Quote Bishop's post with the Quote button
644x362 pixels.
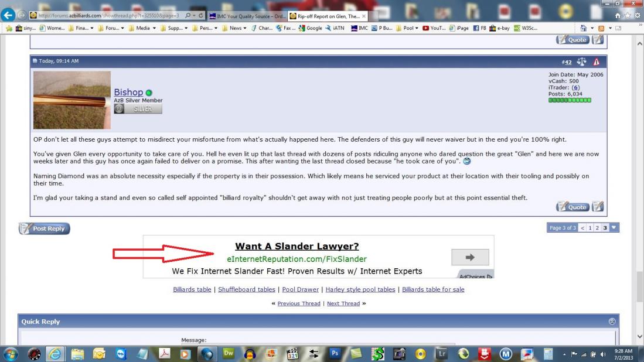tap(573, 207)
